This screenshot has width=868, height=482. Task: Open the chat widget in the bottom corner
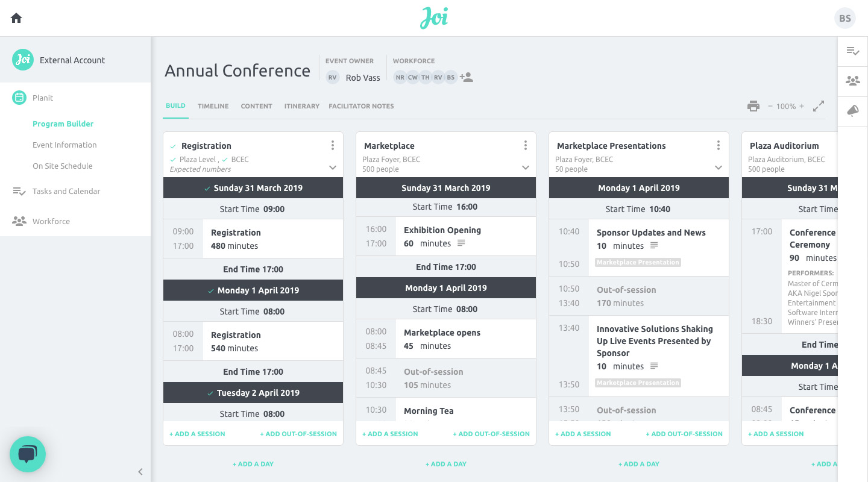coord(28,454)
